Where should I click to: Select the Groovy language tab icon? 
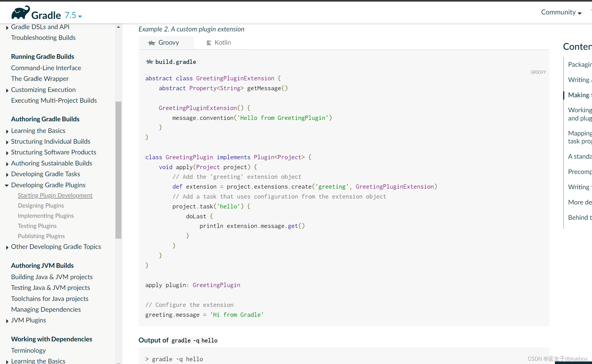point(151,42)
